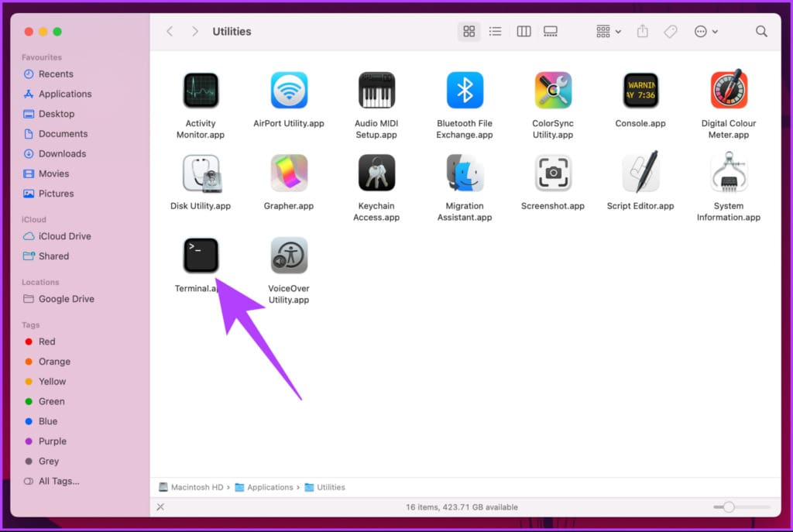Switch to list view
Screen dimensions: 793x532
(495, 31)
